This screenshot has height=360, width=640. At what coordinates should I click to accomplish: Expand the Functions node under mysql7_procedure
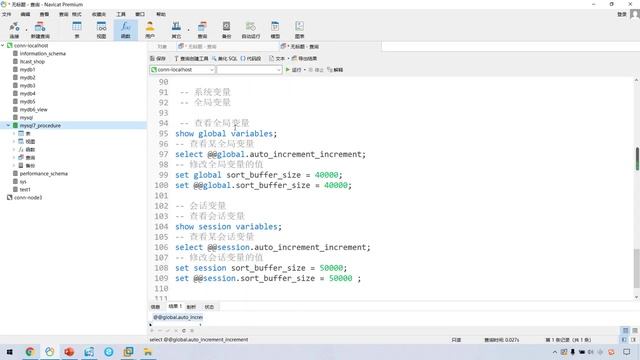(14, 149)
